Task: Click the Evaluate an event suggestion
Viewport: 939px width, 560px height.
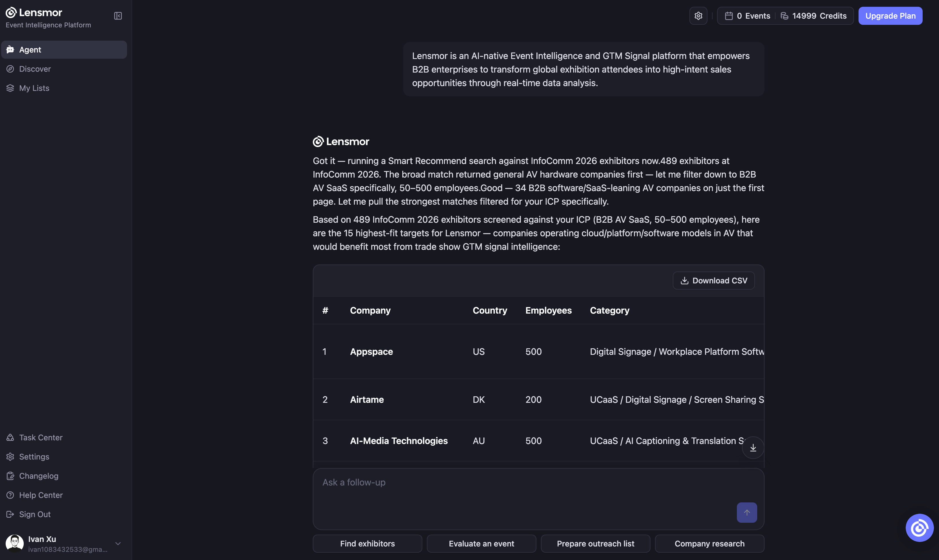Action: click(481, 543)
